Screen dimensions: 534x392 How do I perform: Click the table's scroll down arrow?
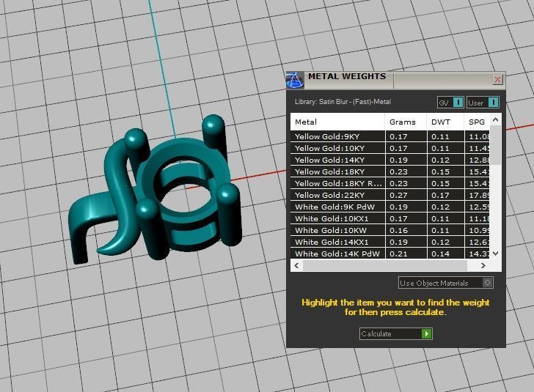pos(496,254)
